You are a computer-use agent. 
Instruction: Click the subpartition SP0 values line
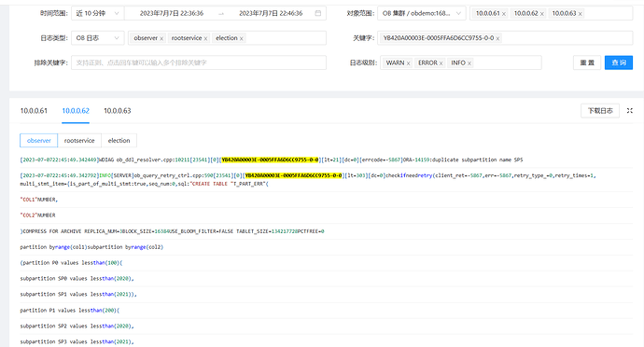[77, 278]
